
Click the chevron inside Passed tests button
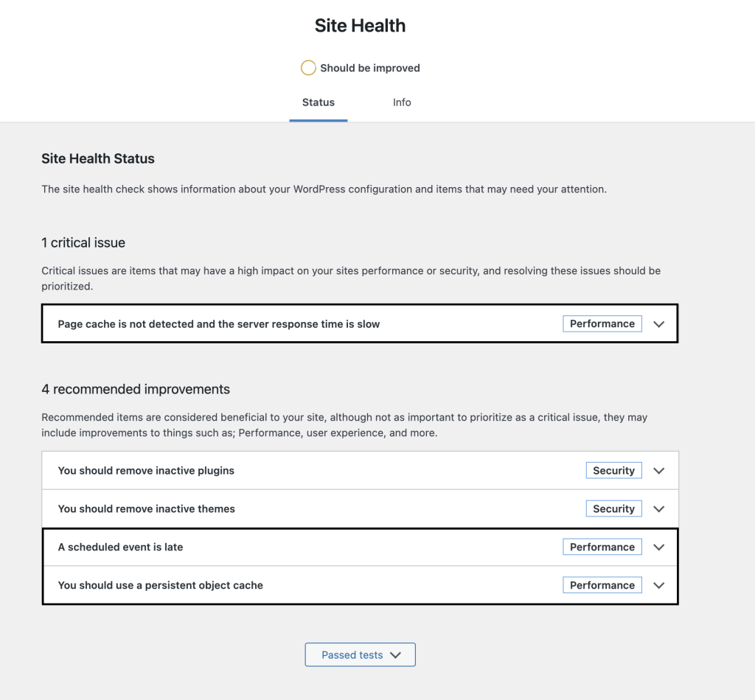pyautogui.click(x=395, y=655)
